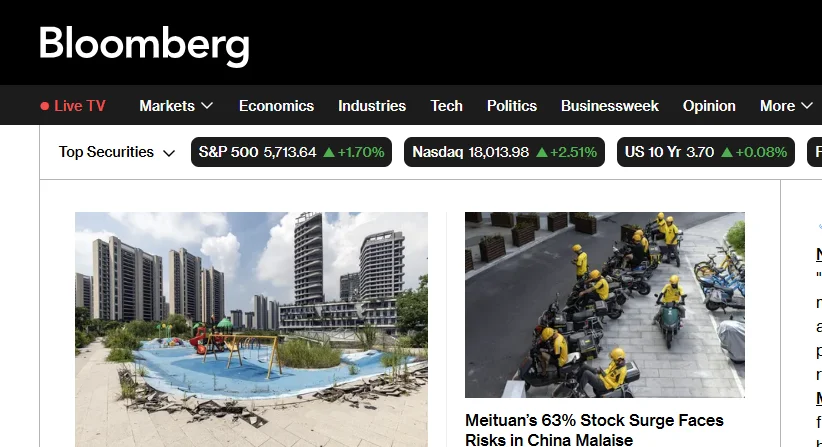Select the Nasdaq 18,013.98 ticker
This screenshot has width=822, height=447.
504,152
